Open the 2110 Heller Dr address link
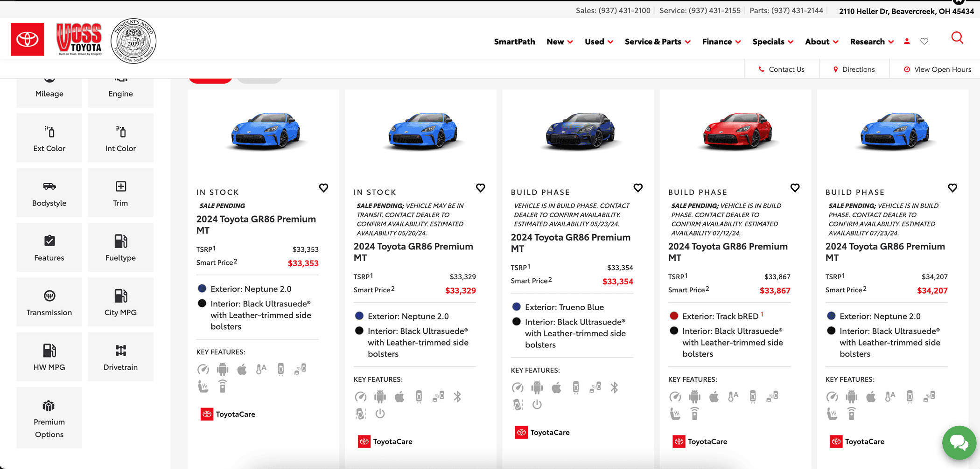The width and height of the screenshot is (980, 469). pos(907,11)
